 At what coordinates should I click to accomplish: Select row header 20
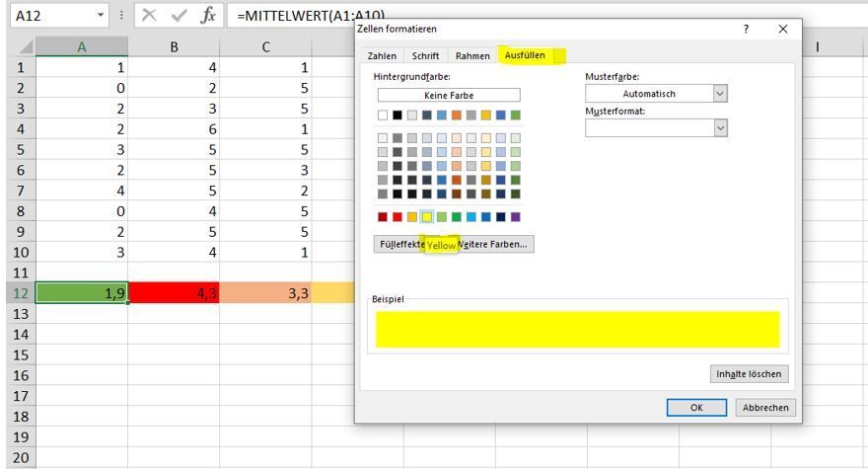tap(21, 458)
